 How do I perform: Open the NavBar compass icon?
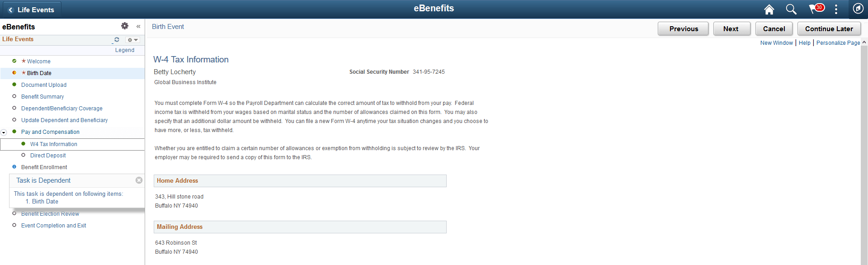[x=858, y=9]
